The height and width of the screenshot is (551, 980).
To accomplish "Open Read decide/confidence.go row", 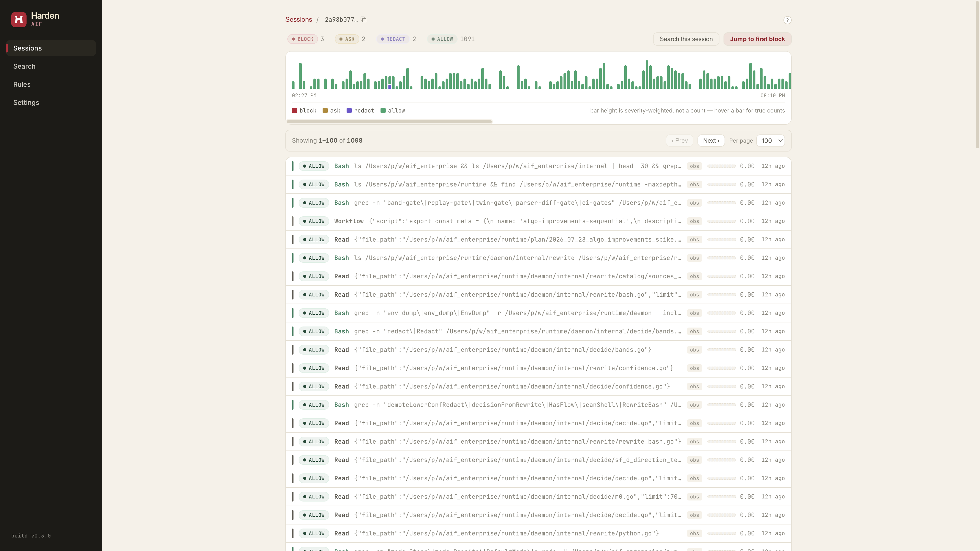I will (x=538, y=387).
